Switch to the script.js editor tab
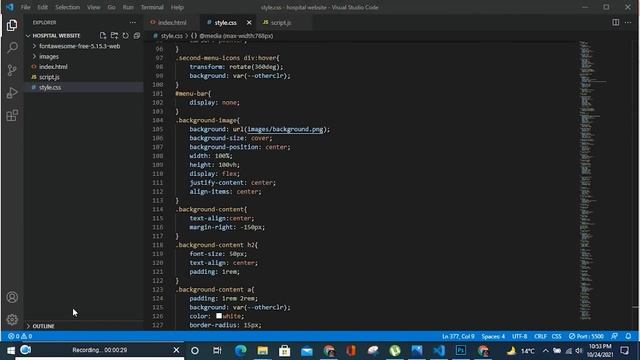The width and height of the screenshot is (640, 360). click(280, 22)
